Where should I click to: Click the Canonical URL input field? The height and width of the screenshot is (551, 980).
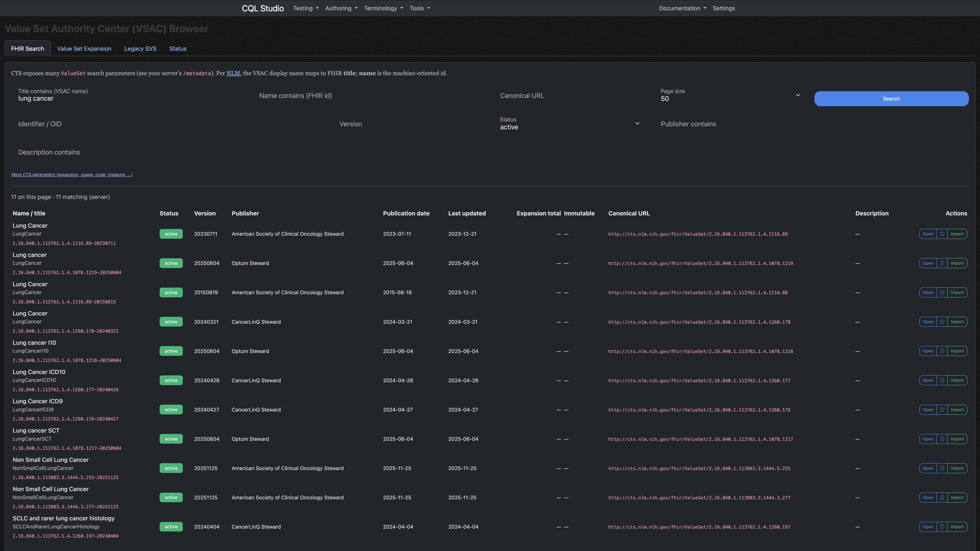click(570, 95)
